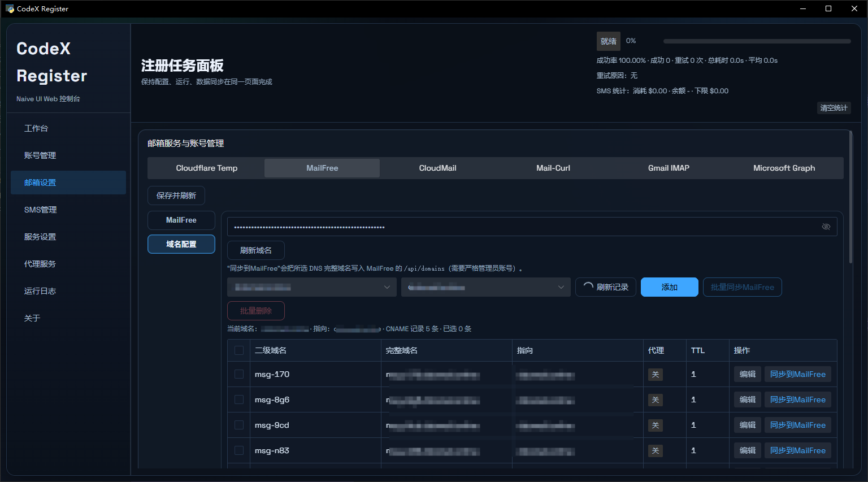Image resolution: width=868 pixels, height=482 pixels.
Task: Switch to Microsoft Graph tab
Action: [784, 168]
